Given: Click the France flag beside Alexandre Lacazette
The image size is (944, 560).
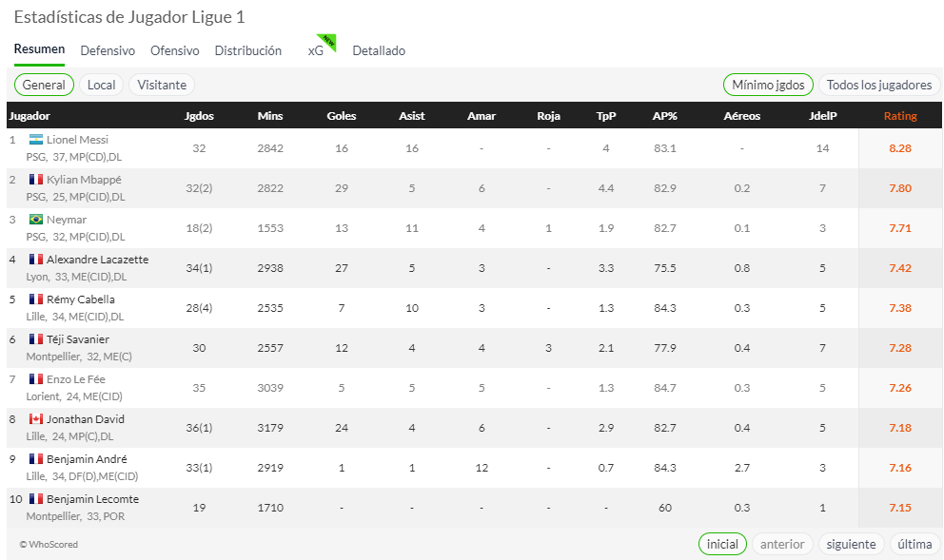Looking at the screenshot, I should click(x=36, y=260).
